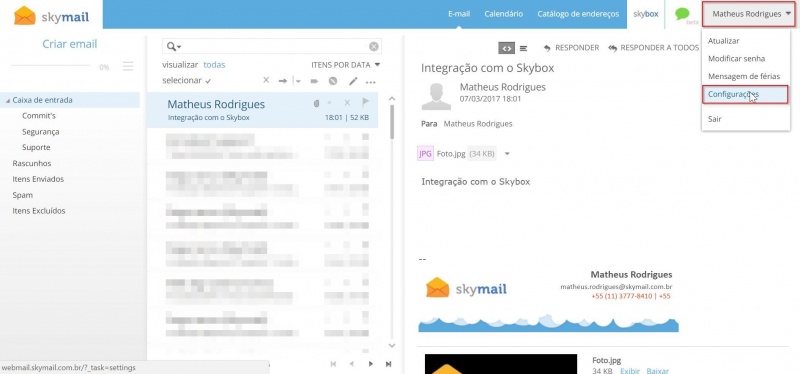Viewport: 800px width, 374px height.
Task: Open the Segurança subfolder
Action: coord(40,132)
